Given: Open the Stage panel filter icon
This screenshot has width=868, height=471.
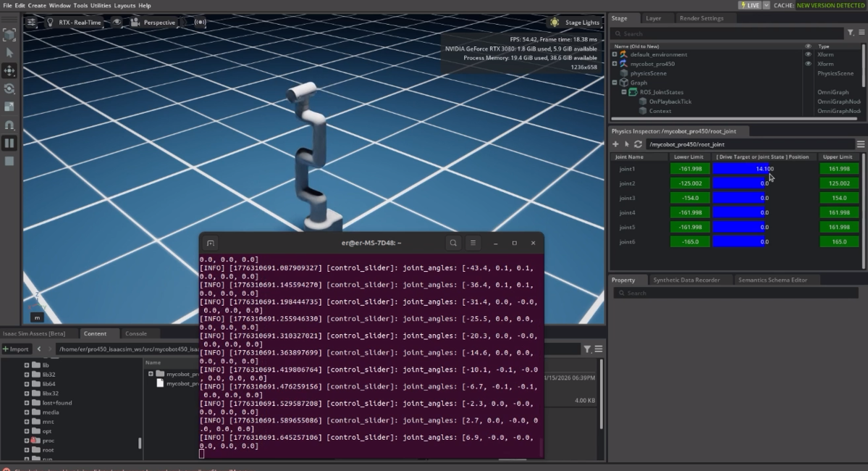Looking at the screenshot, I should point(851,33).
